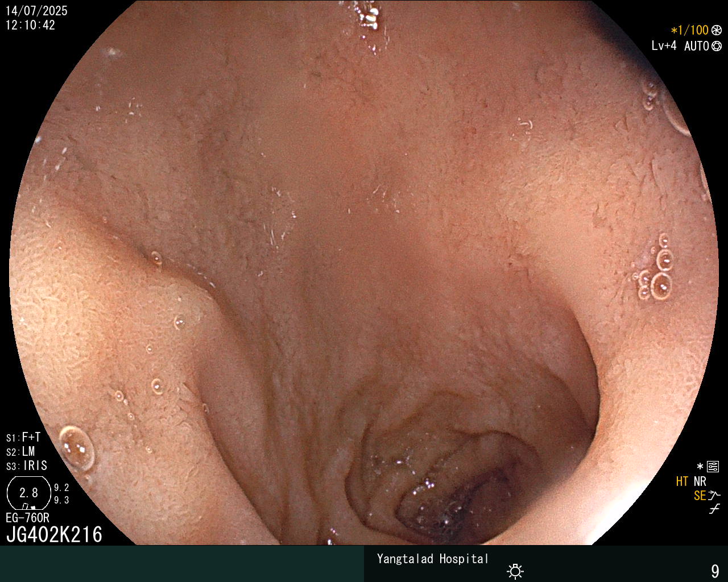Click the "9.3" scope diameter value

[x=61, y=500]
